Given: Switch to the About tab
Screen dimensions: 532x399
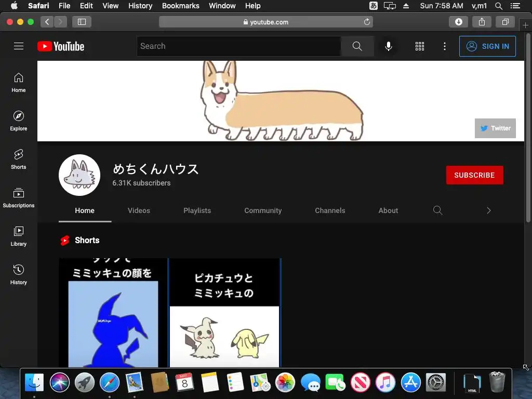Looking at the screenshot, I should [x=388, y=210].
